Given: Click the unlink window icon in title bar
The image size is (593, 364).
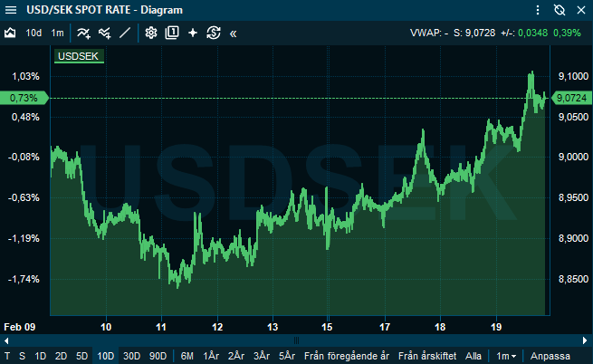Looking at the screenshot, I should pos(560,10).
